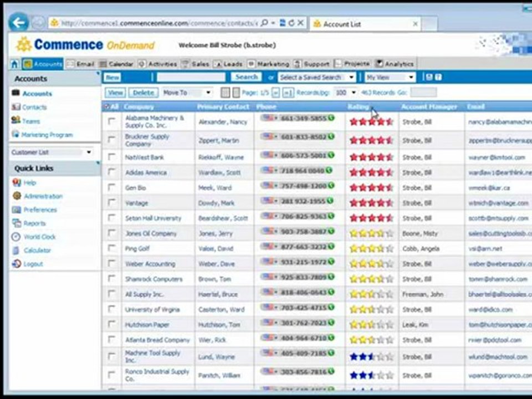Launch the Calculator quick link icon
Viewport: 532px width, 399px height.
pyautogui.click(x=16, y=250)
